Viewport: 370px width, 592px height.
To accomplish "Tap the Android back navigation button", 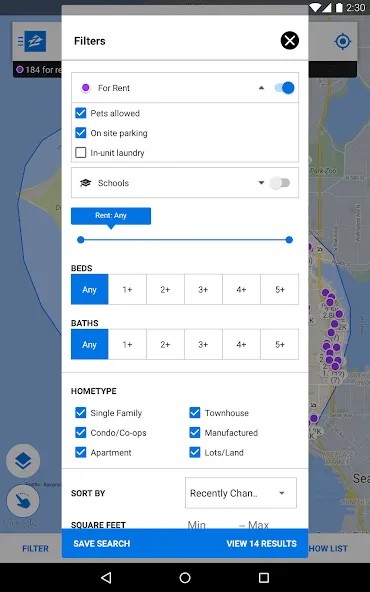I will 106,577.
